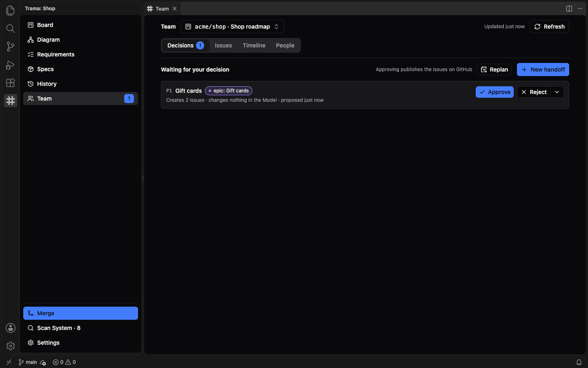
Task: Click the sidebar resize sash handle
Action: point(143,178)
